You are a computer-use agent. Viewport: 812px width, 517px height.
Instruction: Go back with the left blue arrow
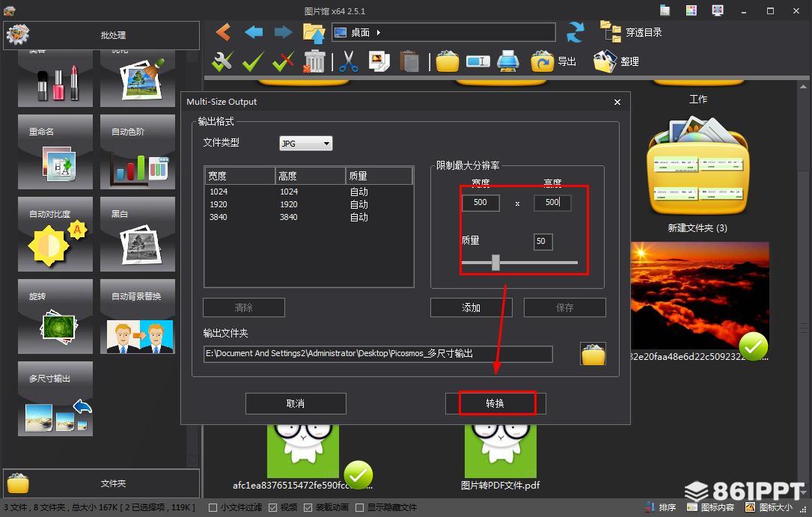coord(254,32)
